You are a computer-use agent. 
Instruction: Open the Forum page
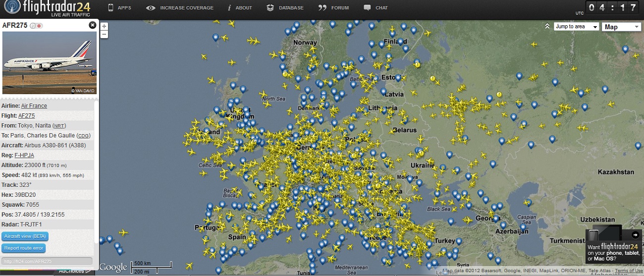[334, 8]
